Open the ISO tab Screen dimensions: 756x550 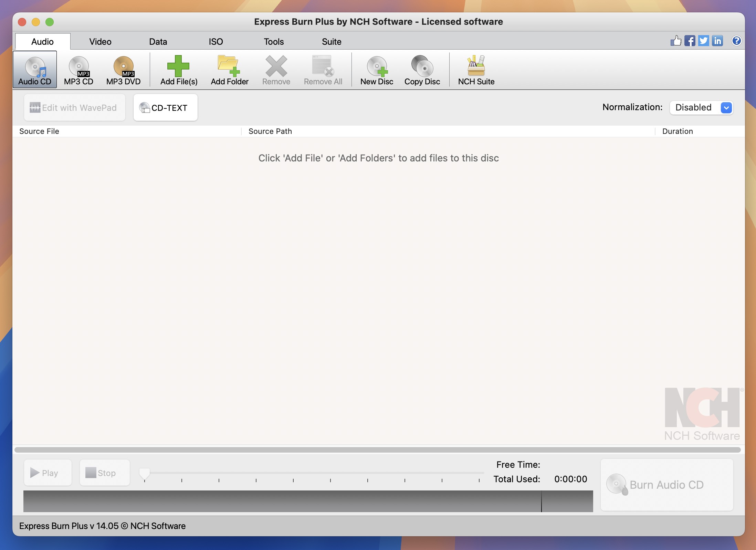pos(216,42)
